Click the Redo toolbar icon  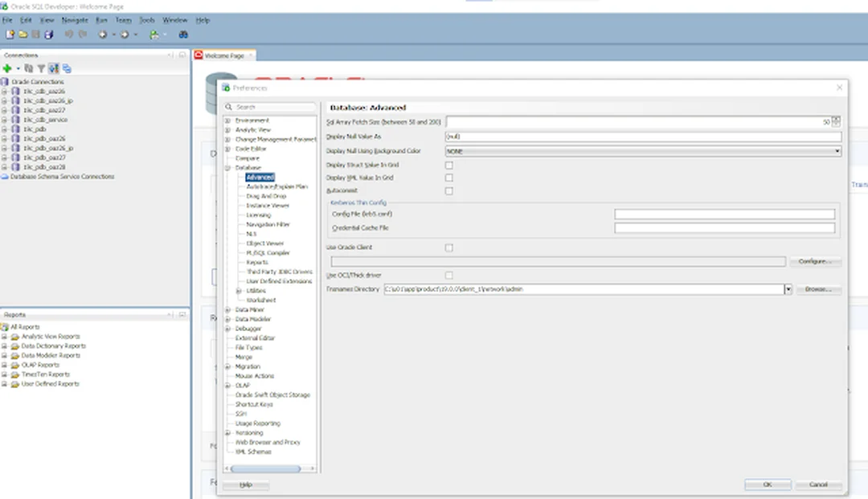pos(83,35)
